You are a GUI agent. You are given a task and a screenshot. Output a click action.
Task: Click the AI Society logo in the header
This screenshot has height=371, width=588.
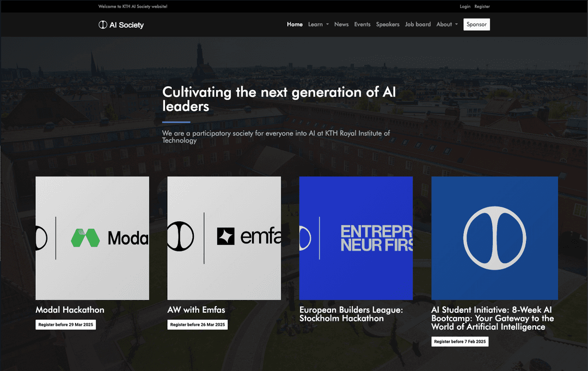pyautogui.click(x=121, y=25)
